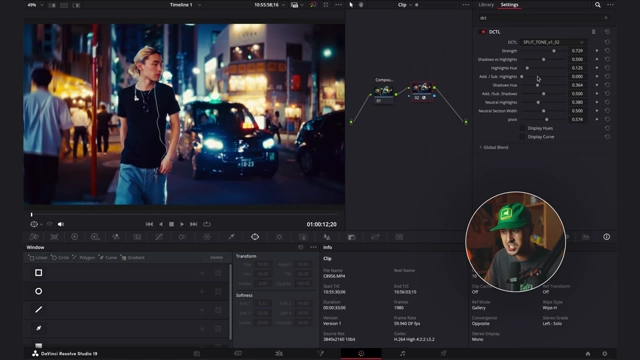Go to Project Manager home
The image size is (640, 360).
(588, 353)
